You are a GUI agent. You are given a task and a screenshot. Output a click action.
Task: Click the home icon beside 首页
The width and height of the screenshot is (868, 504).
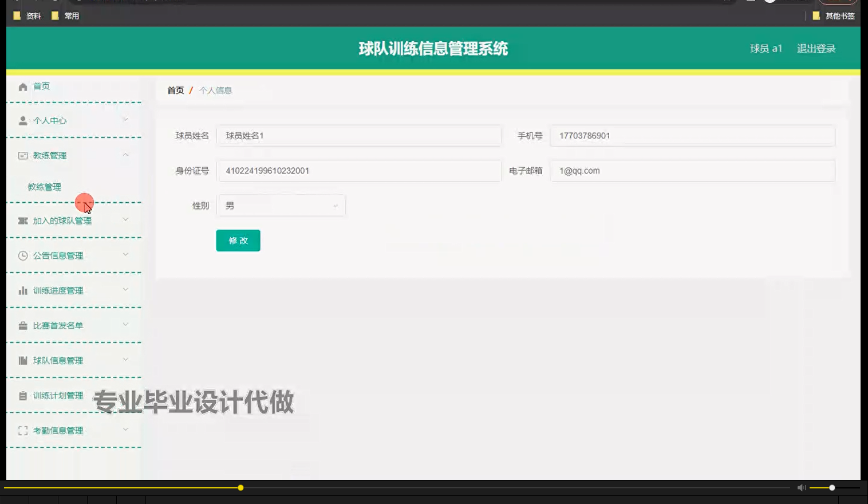23,86
